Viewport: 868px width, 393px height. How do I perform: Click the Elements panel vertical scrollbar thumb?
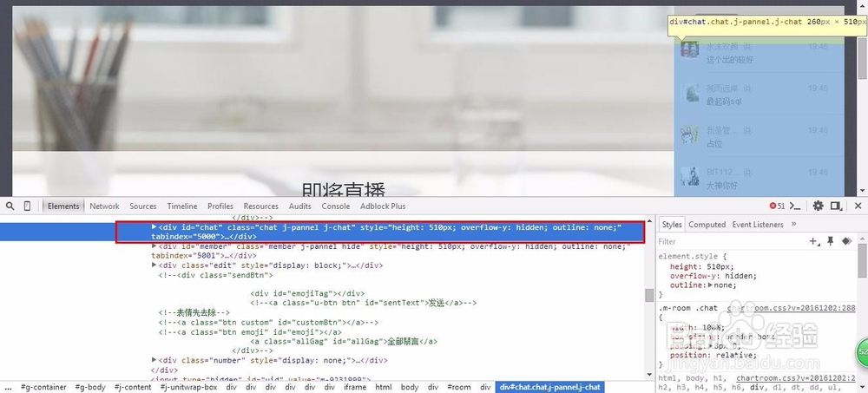pos(649,296)
